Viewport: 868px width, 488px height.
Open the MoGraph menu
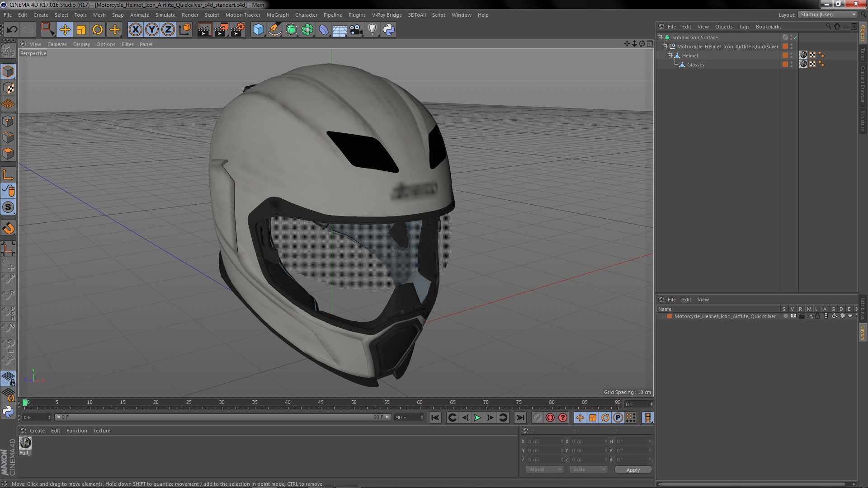[277, 15]
